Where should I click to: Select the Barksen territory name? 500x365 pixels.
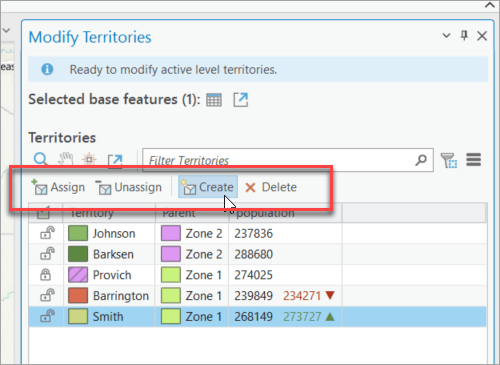(113, 254)
